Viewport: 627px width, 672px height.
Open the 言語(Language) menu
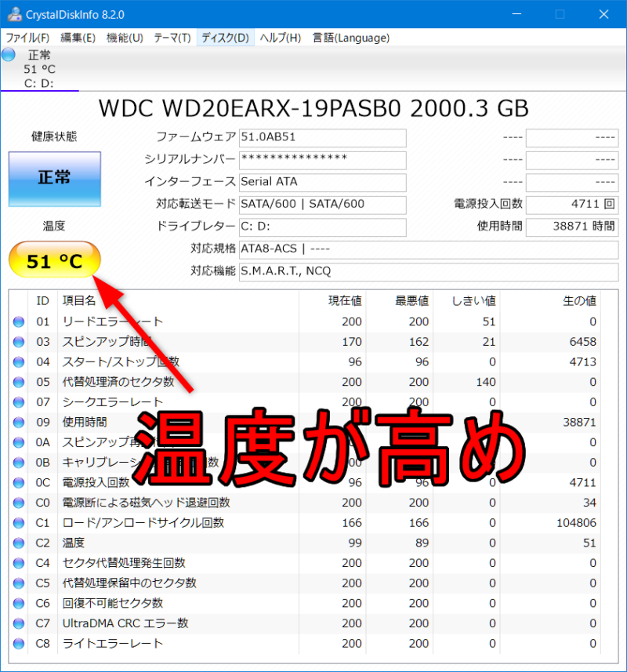click(x=351, y=38)
